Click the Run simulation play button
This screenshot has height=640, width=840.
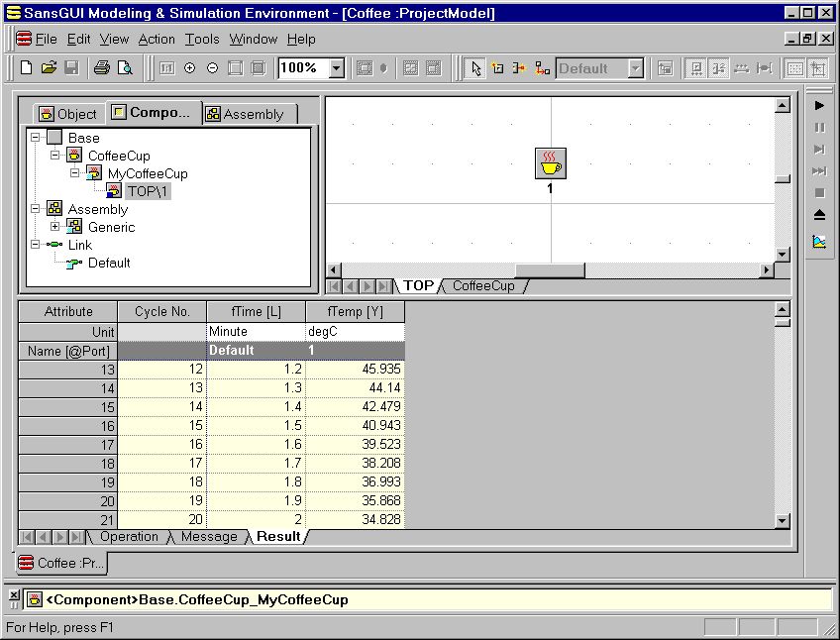pyautogui.click(x=819, y=105)
